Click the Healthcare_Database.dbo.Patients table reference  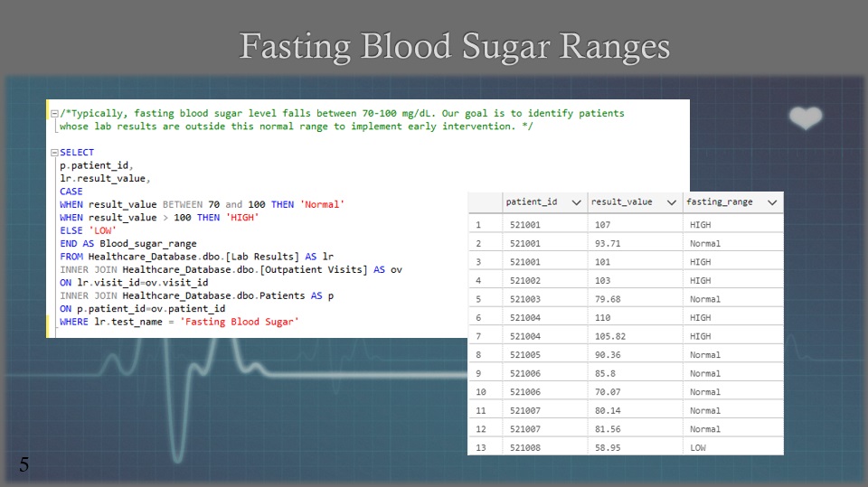[213, 296]
